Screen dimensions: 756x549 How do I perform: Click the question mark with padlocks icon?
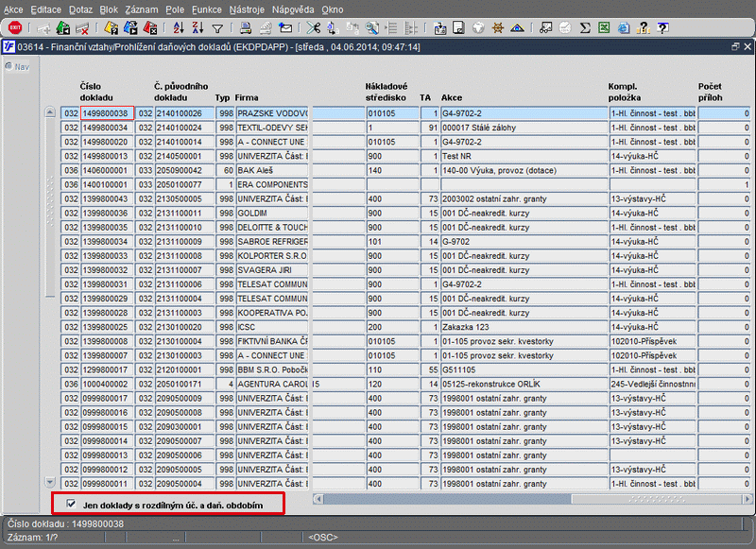pyautogui.click(x=644, y=28)
